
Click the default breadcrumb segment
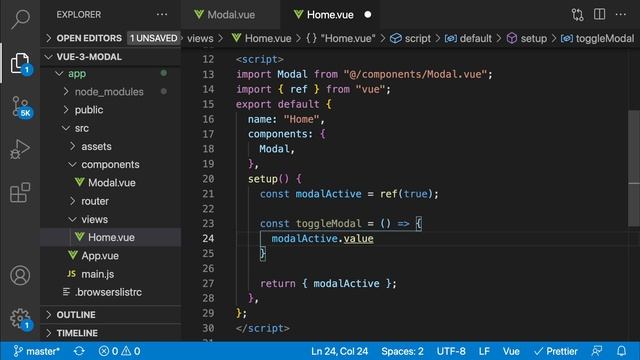[468, 38]
